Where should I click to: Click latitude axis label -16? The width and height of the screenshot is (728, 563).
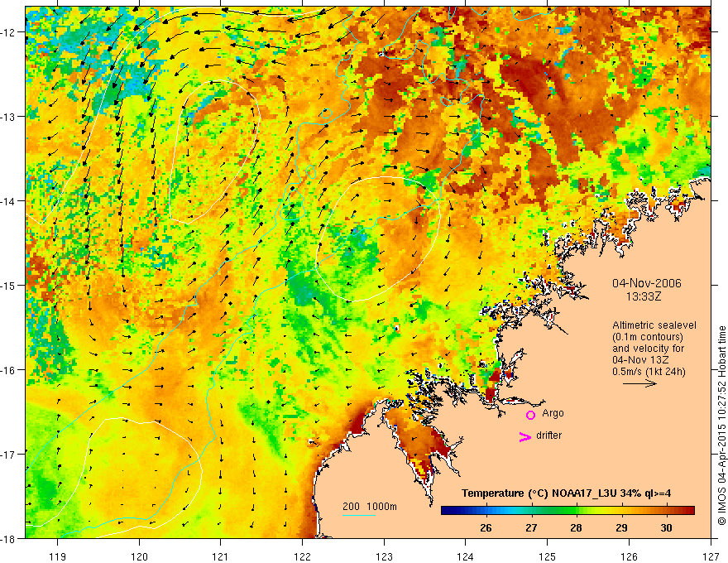click(9, 370)
